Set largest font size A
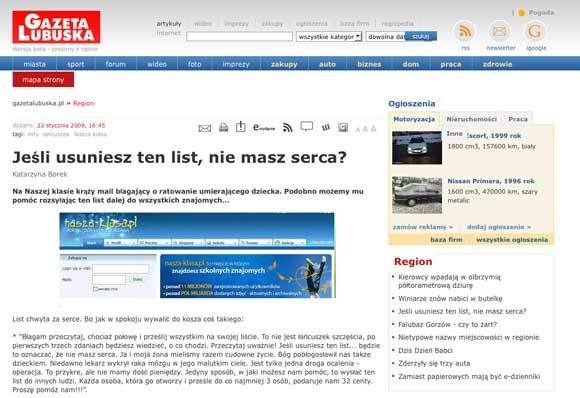Viewport: 580px width, 398px height. 374,128
